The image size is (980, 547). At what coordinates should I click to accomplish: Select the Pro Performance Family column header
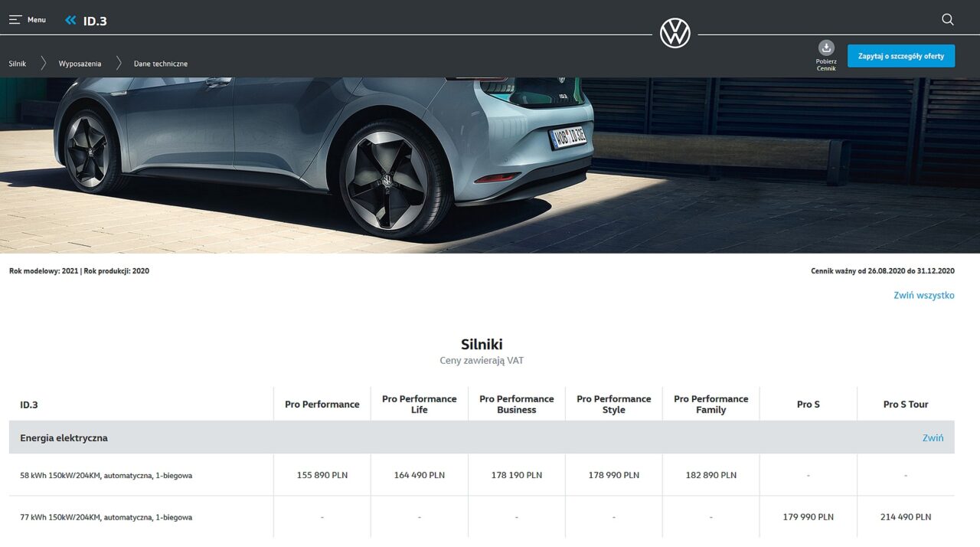pos(711,405)
